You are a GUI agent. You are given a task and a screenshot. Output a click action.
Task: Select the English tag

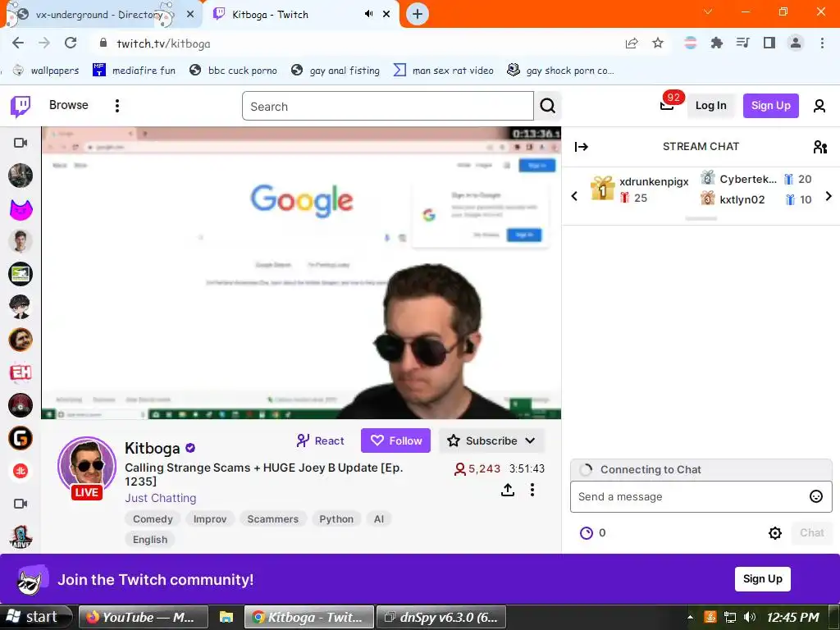(x=150, y=540)
